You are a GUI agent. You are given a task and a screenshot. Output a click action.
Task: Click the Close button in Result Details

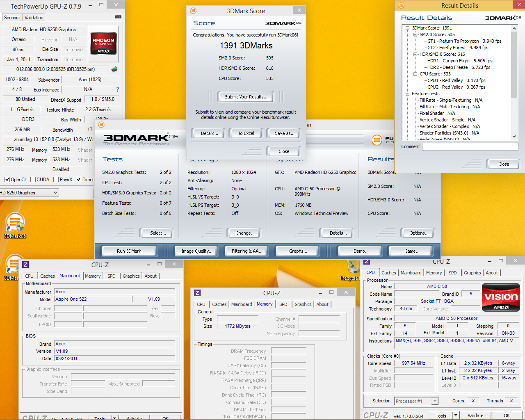(504, 164)
